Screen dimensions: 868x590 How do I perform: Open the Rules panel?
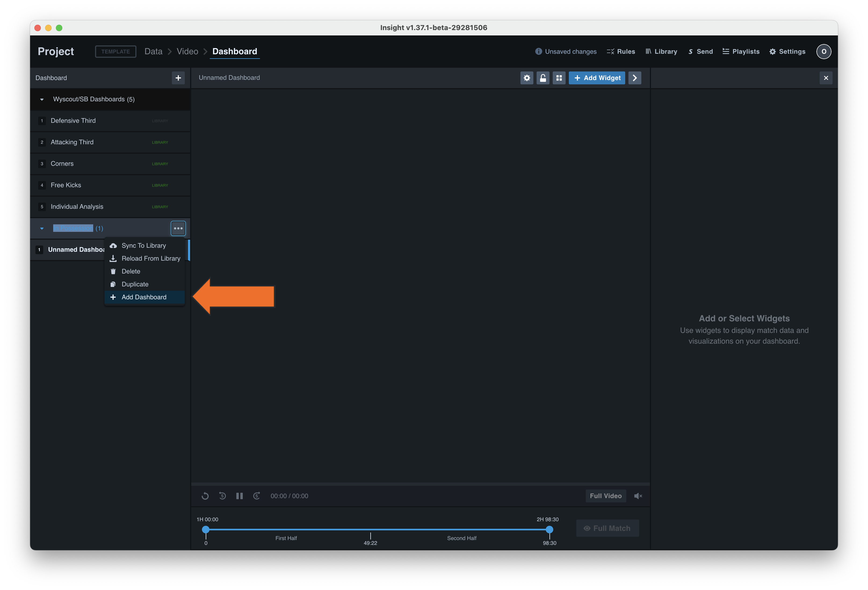621,52
